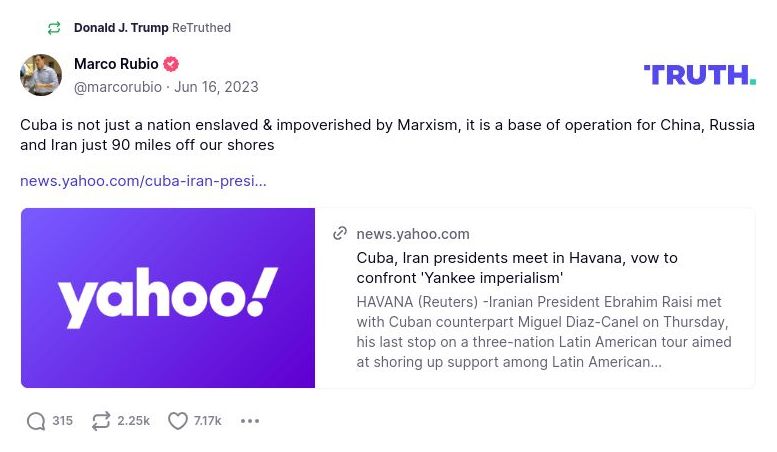
Task: Click Marco Rubio's profile avatar
Action: (41, 75)
